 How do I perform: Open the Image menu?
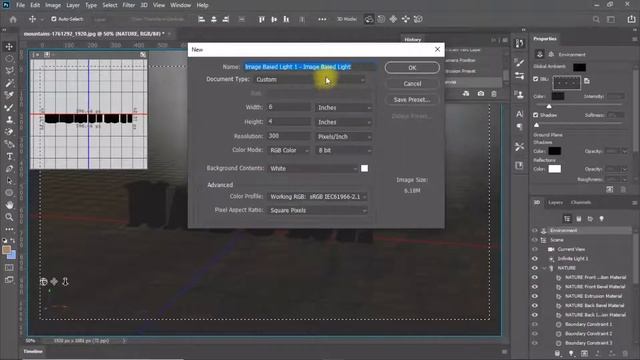(53, 5)
